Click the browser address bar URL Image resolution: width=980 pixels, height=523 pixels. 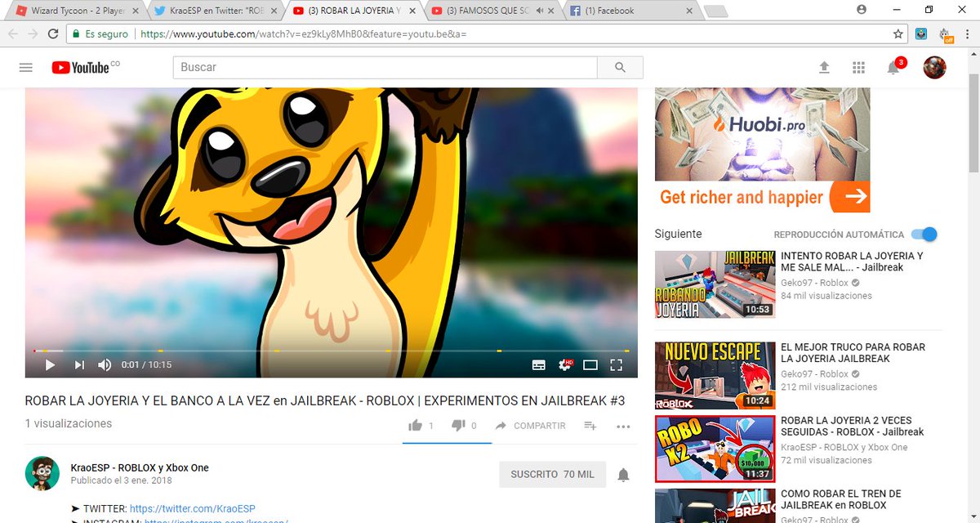click(304, 35)
